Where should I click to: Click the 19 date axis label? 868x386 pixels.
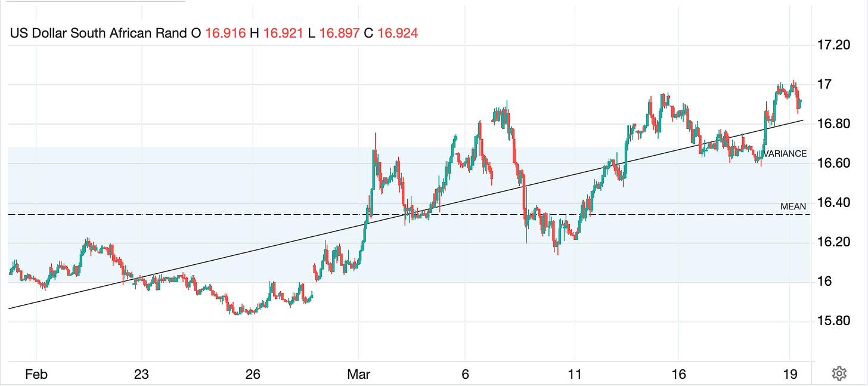tap(790, 375)
